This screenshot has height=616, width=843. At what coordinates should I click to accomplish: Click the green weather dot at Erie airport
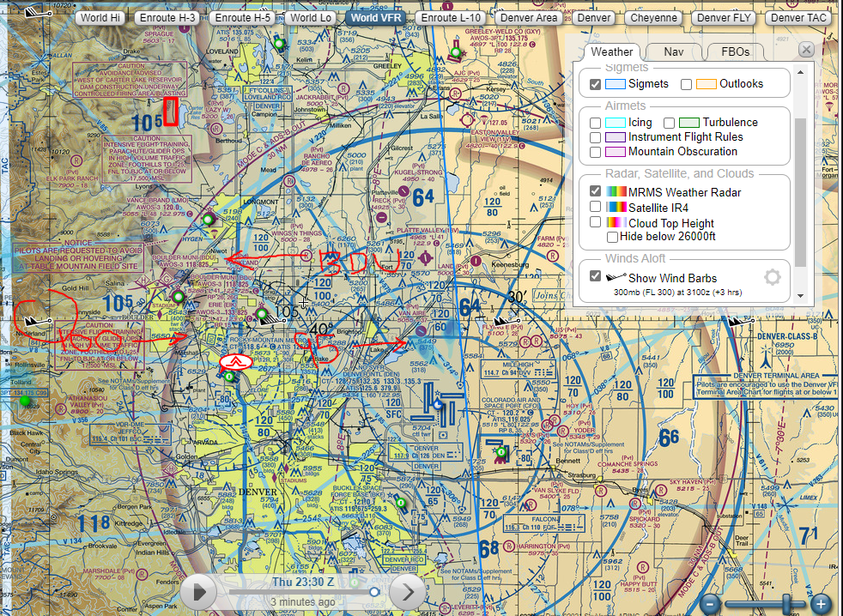261,313
